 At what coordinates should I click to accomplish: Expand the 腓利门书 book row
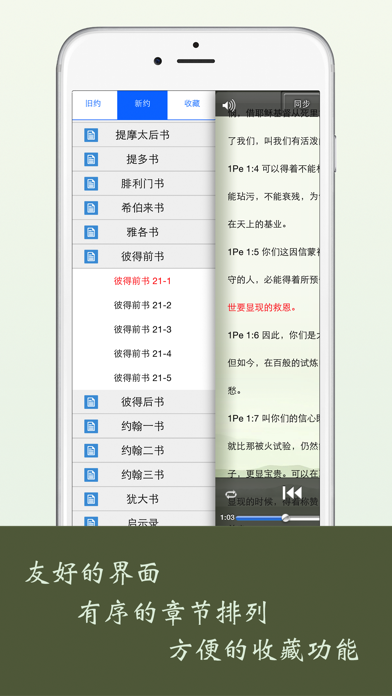[144, 183]
